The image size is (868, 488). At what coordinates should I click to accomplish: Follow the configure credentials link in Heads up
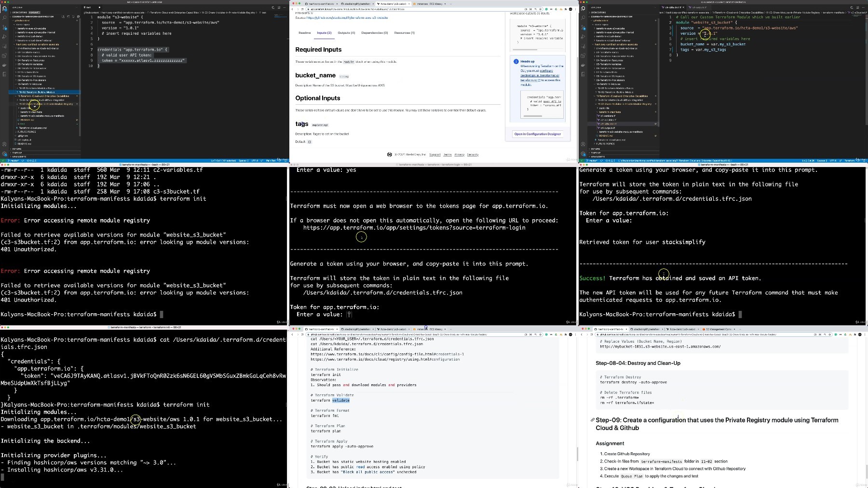[540, 75]
